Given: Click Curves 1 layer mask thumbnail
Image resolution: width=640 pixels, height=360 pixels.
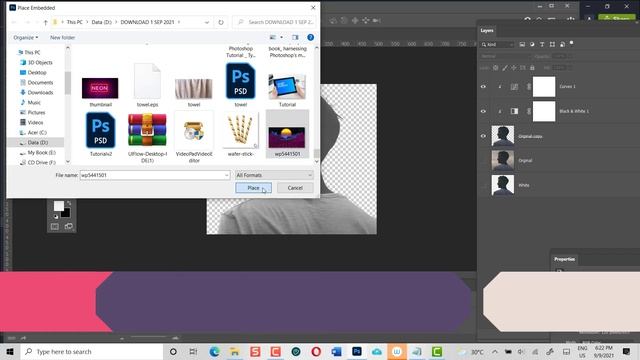Looking at the screenshot, I should coord(544,87).
